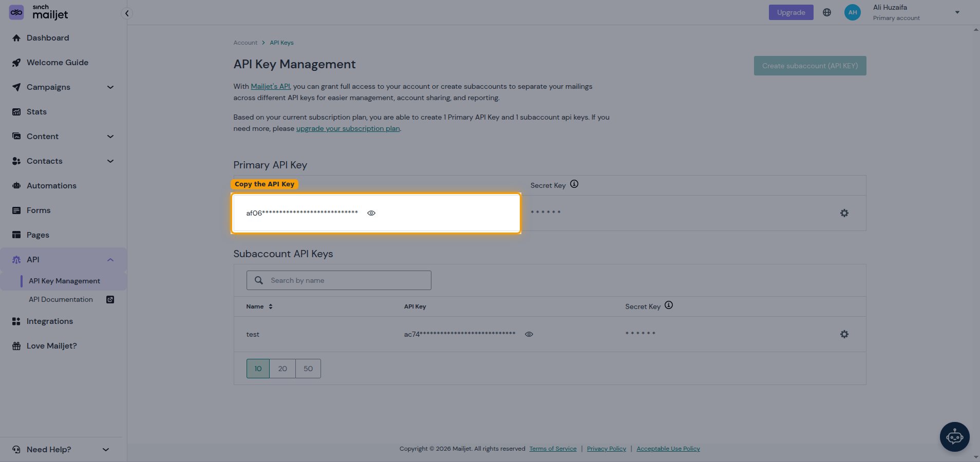Go to Pages in the sidebar
980x462 pixels.
[x=38, y=235]
